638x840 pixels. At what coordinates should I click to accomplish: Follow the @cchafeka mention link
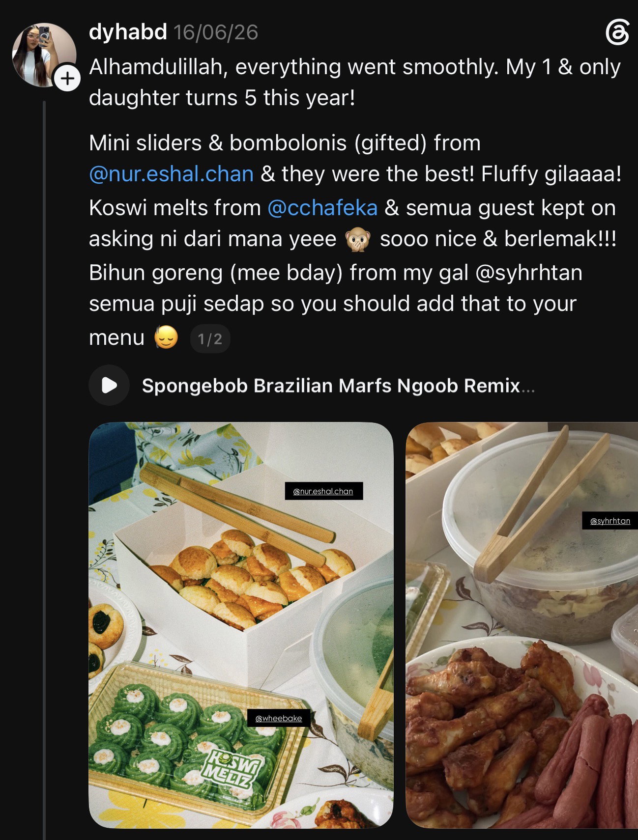(x=322, y=208)
